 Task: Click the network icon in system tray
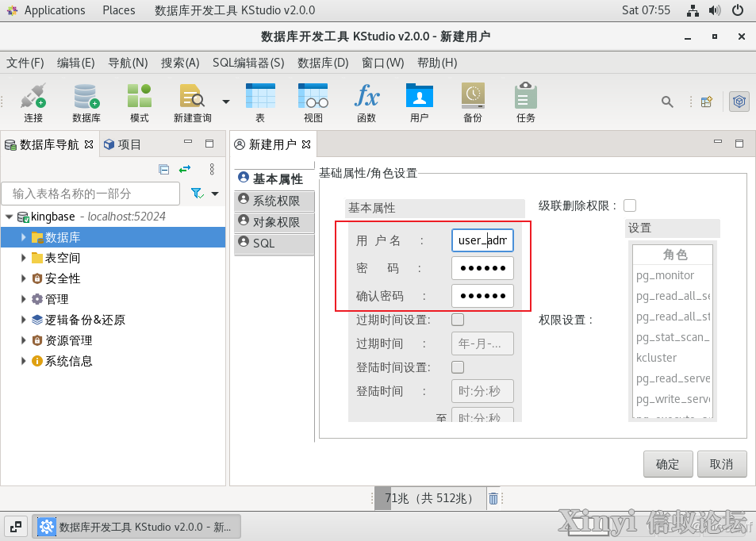point(693,10)
